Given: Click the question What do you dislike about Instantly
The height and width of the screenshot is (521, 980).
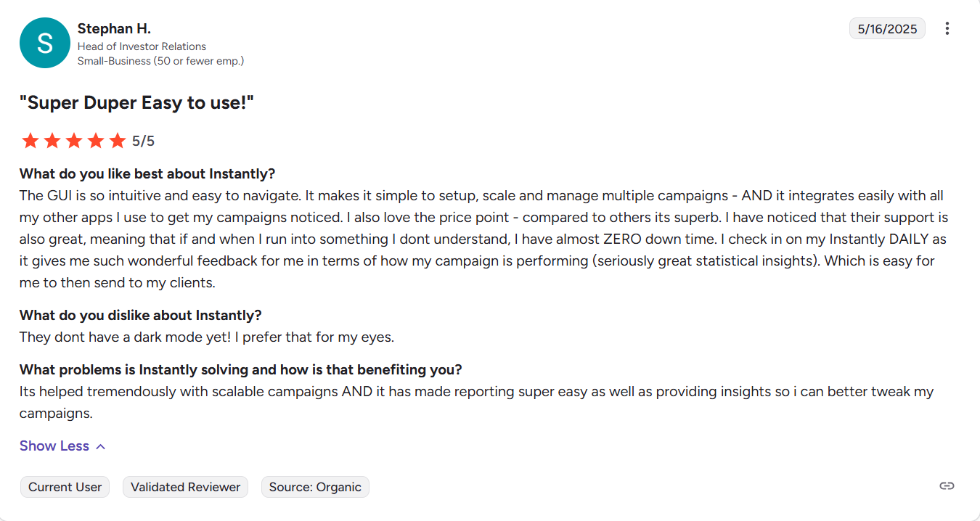Looking at the screenshot, I should point(140,315).
